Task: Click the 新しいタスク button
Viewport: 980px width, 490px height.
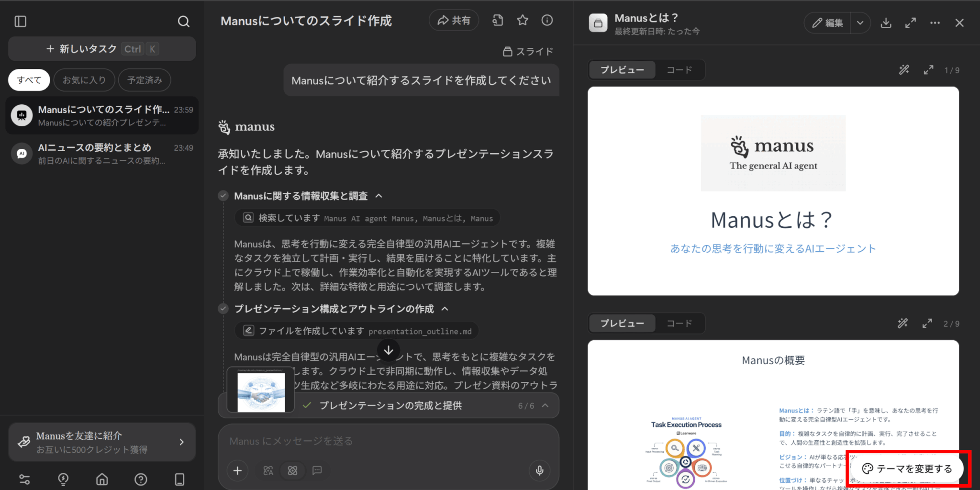Action: 102,49
